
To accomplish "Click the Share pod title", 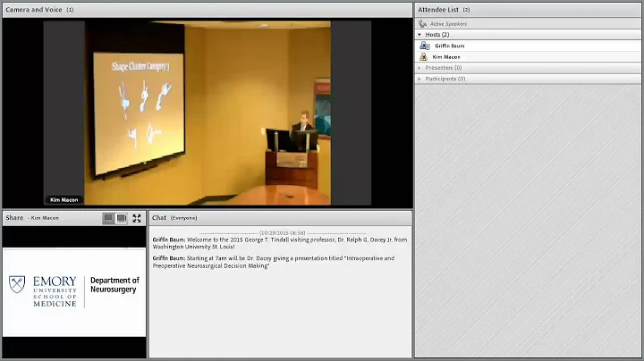I will coord(14,218).
